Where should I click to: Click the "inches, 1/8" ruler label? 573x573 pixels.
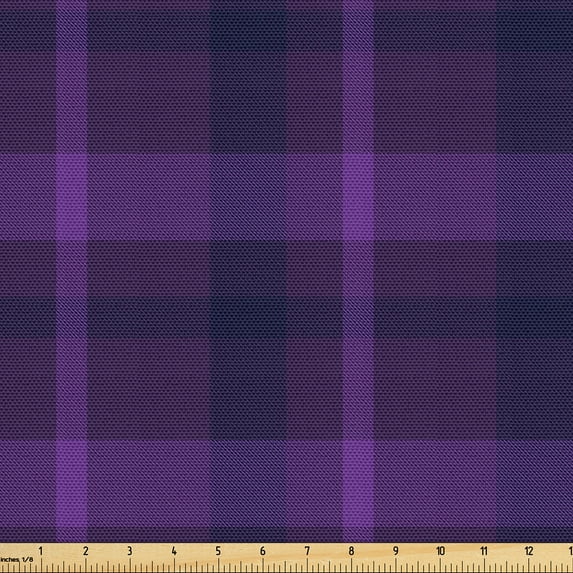16,559
